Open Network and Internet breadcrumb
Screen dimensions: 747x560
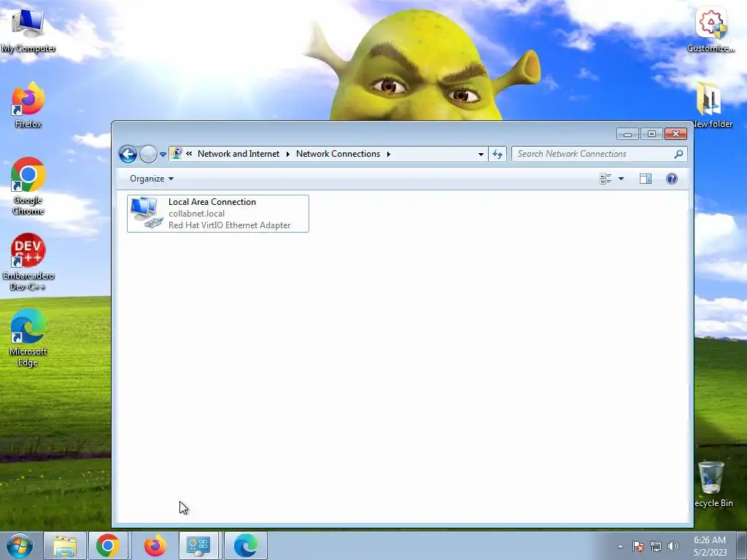coord(239,153)
